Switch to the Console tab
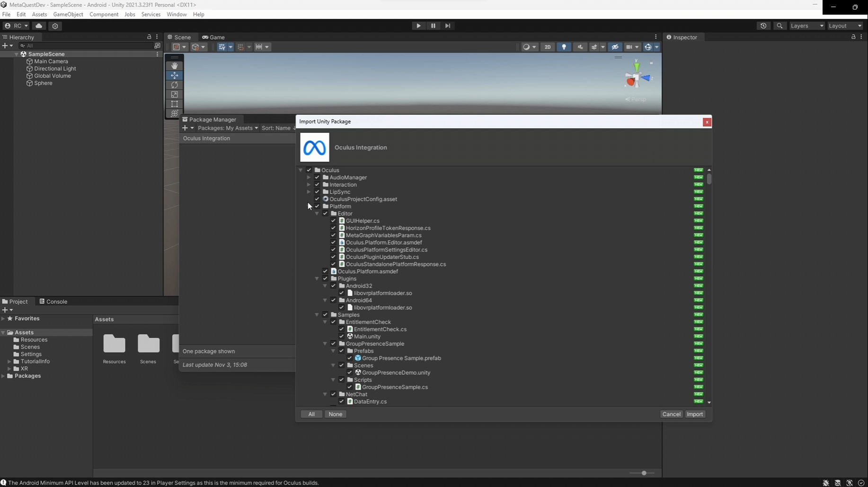The image size is (868, 487). coord(53,301)
